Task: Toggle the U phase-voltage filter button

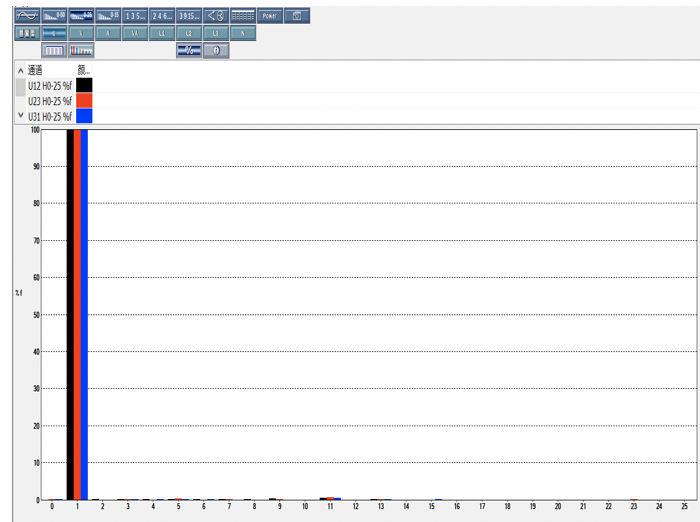Action: click(x=54, y=33)
